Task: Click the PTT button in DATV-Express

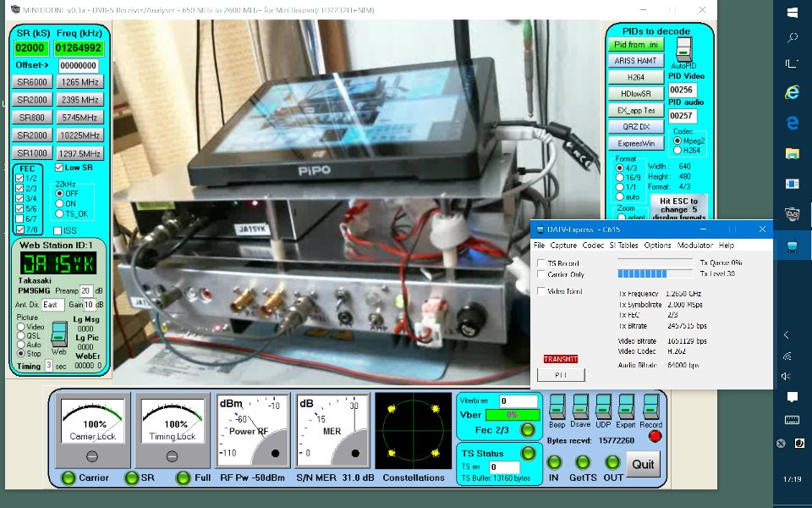Action: click(x=561, y=375)
